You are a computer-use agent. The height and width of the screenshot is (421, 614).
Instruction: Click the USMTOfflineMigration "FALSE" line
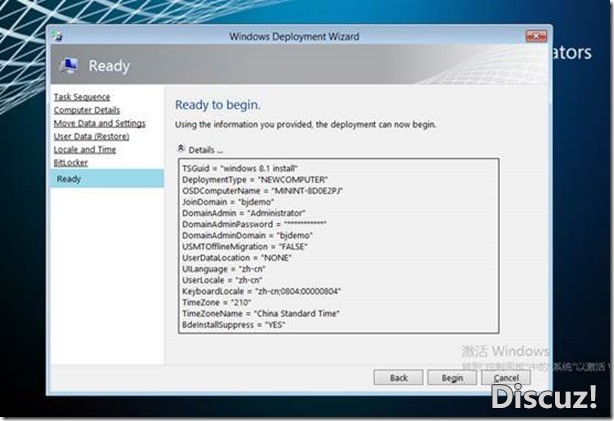(245, 247)
